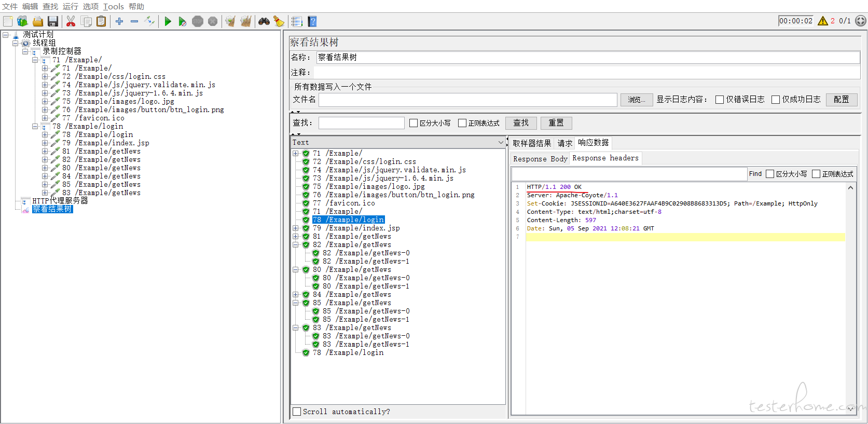This screenshot has height=424, width=868.
Task: Enable 仅错误日志 checkbox
Action: point(720,100)
